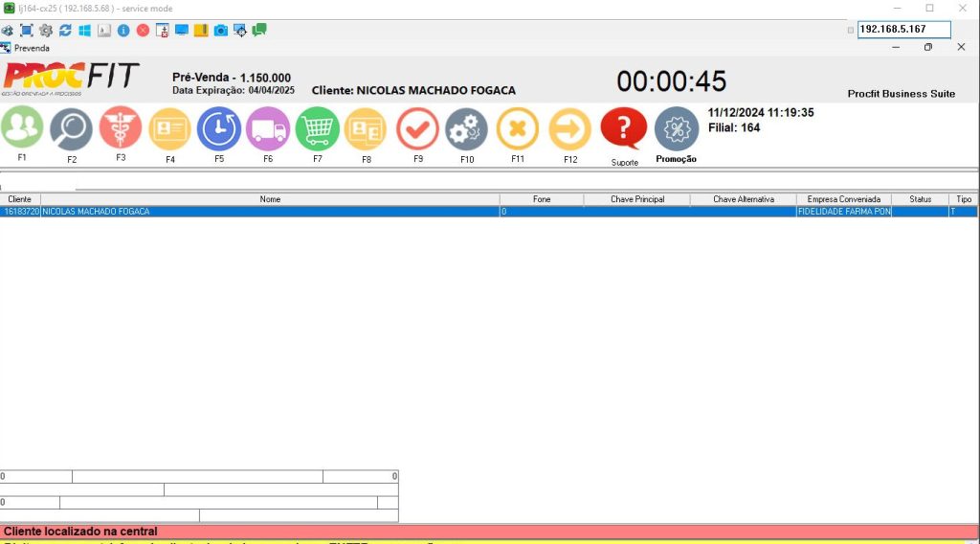Click the F12 orange arrow icon
Viewport: 980px width, 544px height.
point(570,128)
